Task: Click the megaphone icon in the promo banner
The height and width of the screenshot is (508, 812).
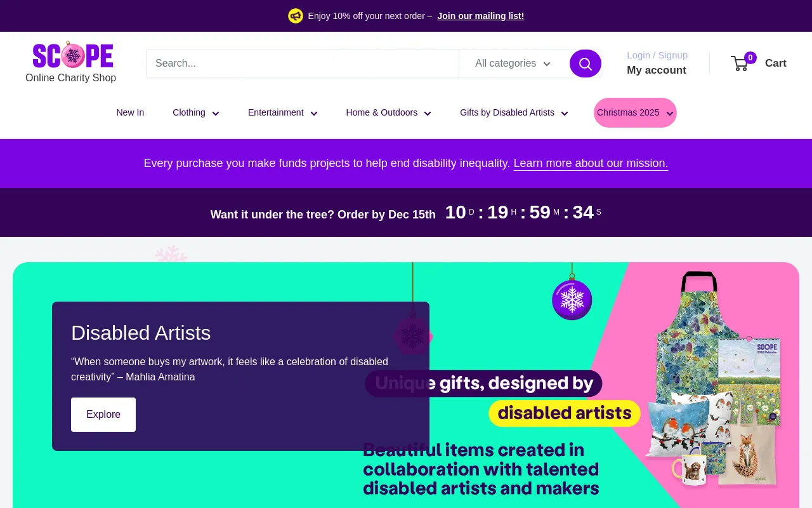Action: point(296,16)
